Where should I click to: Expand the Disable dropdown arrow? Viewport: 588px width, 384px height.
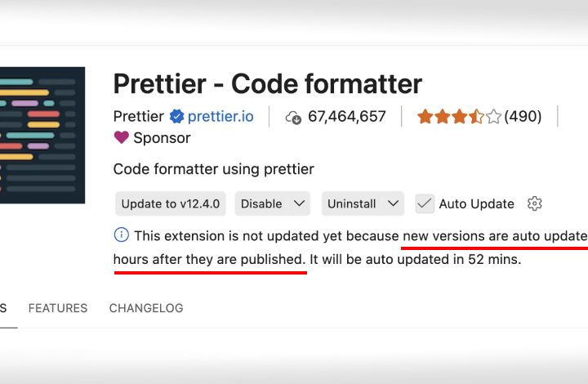[x=299, y=203]
